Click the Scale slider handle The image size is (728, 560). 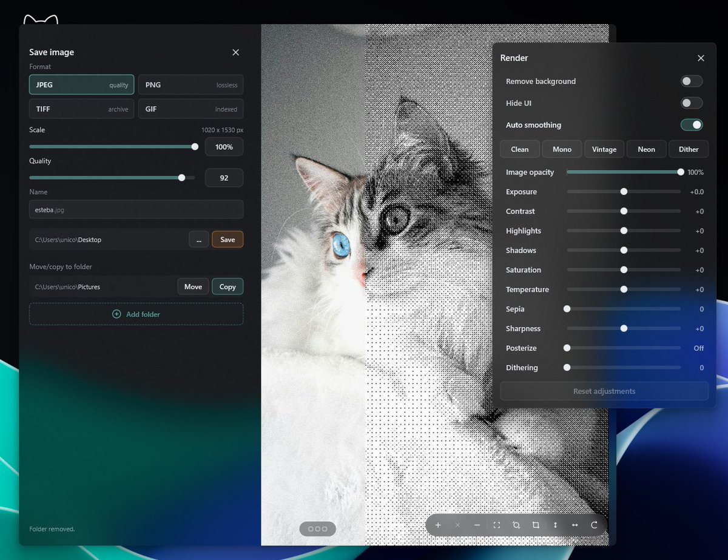click(x=195, y=146)
